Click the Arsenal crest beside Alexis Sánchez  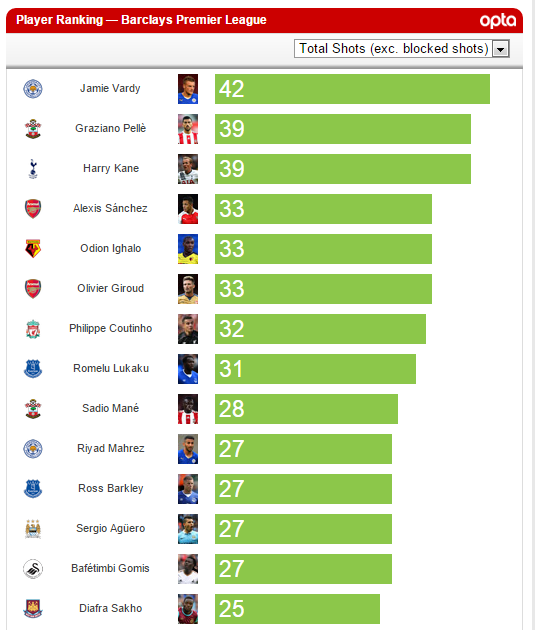(x=33, y=209)
